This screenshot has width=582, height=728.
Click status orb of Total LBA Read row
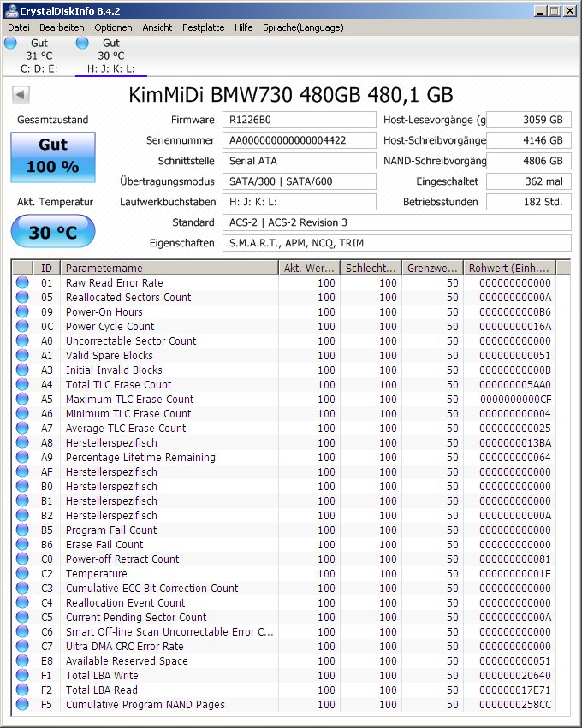pyautogui.click(x=22, y=690)
